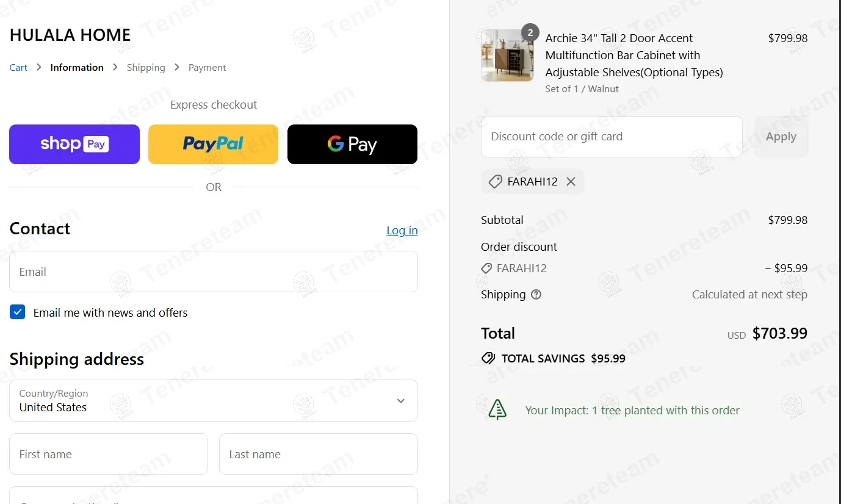Click the discount tag icon on FARAHI12 chip
Viewport: 841px width, 504px height.
tap(496, 181)
